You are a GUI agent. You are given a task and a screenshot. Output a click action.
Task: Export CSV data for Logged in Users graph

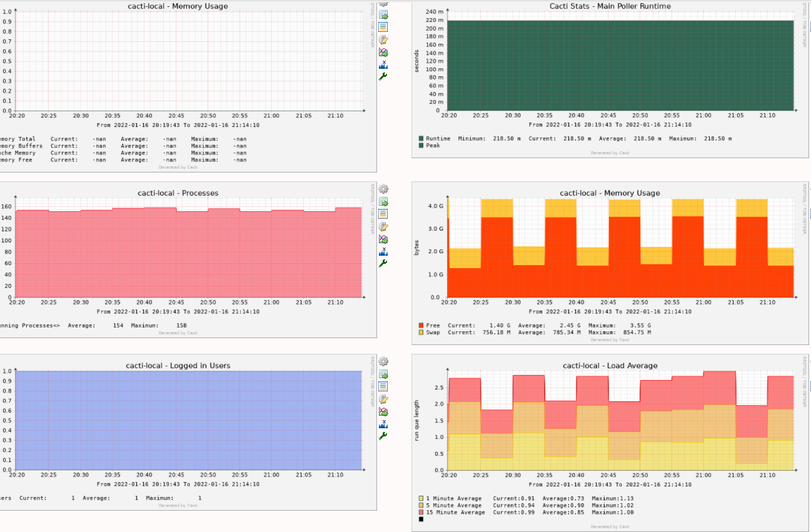click(x=383, y=374)
